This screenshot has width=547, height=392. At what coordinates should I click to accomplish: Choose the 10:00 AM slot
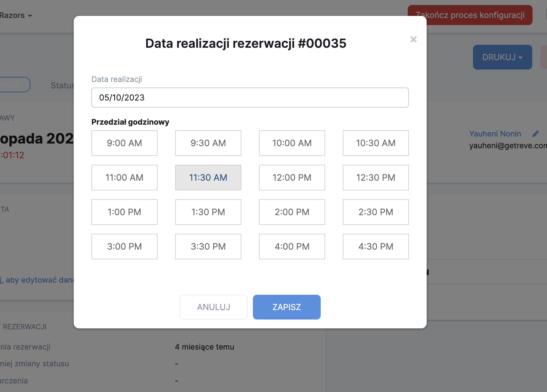point(292,143)
